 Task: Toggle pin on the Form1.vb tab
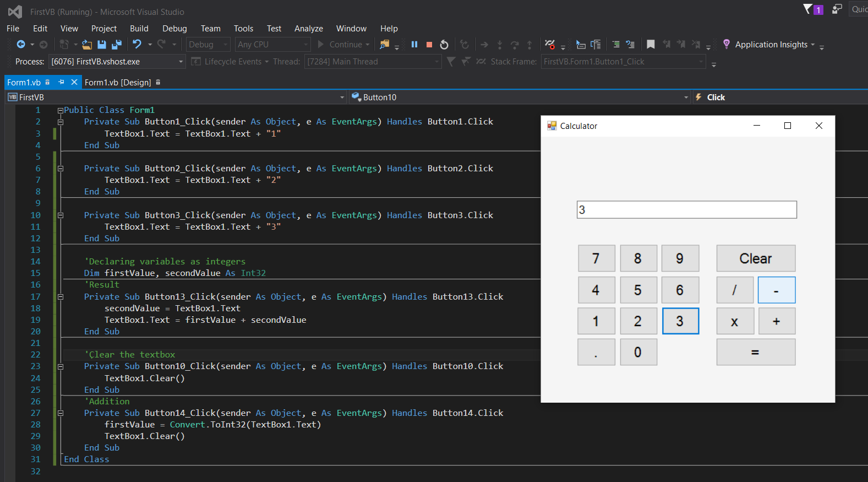pos(61,82)
